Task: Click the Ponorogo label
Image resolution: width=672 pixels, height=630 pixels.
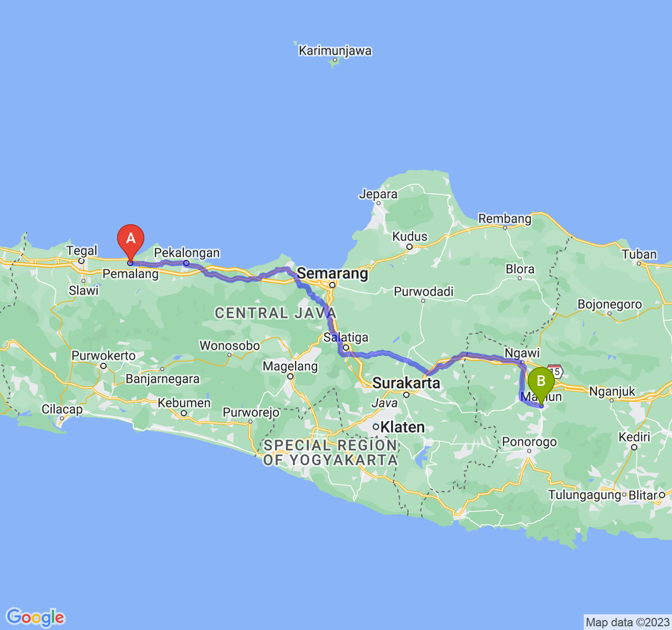Action: click(529, 442)
